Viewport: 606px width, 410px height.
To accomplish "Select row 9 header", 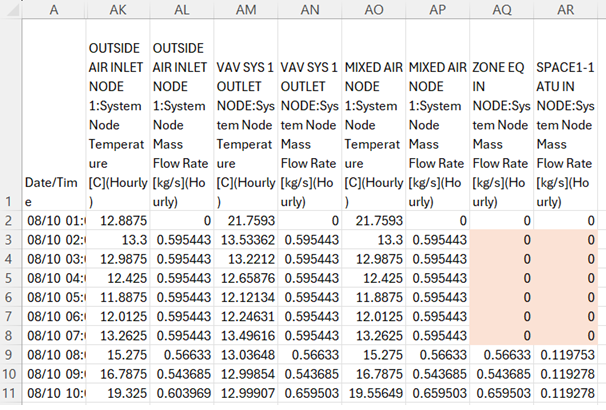I will 10,355.
